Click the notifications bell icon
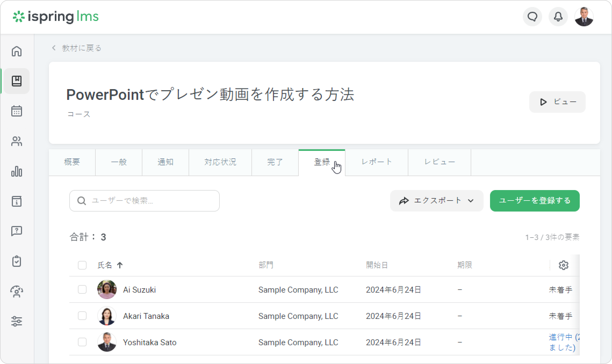The width and height of the screenshot is (612, 364). pyautogui.click(x=558, y=17)
